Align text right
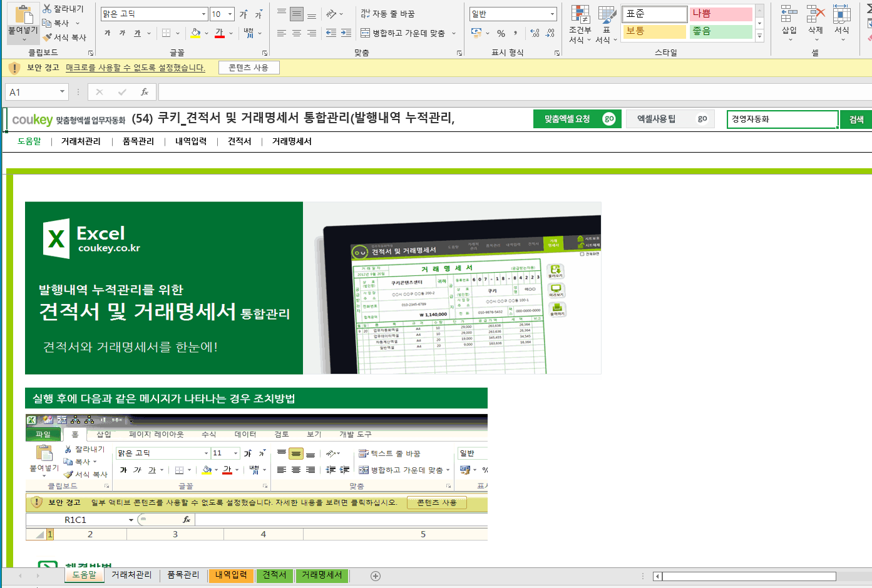 pos(312,33)
